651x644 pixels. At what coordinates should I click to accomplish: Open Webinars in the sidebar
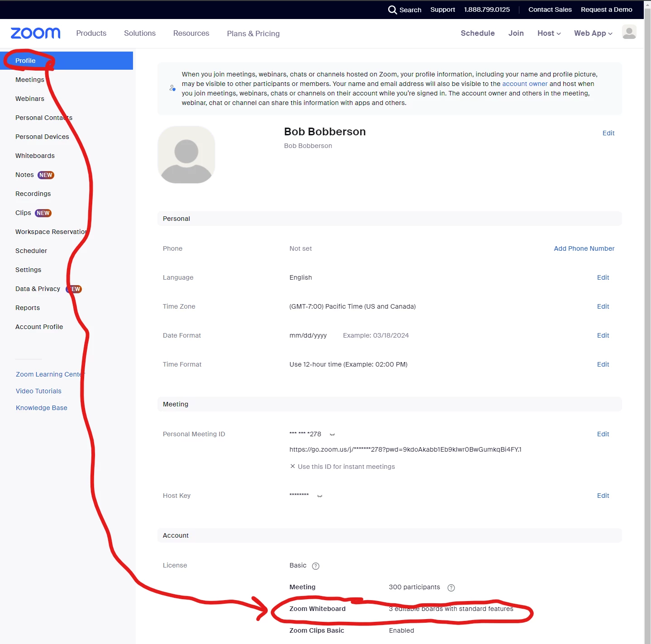click(x=30, y=99)
